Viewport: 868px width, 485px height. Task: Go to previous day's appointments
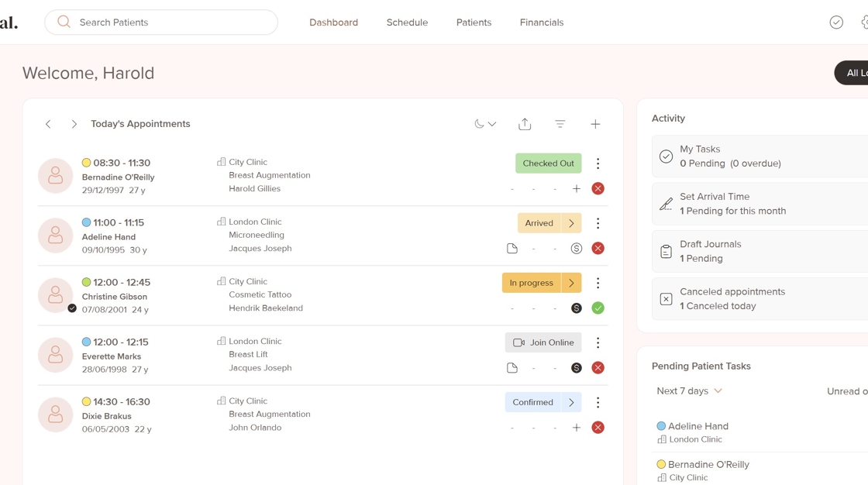48,124
